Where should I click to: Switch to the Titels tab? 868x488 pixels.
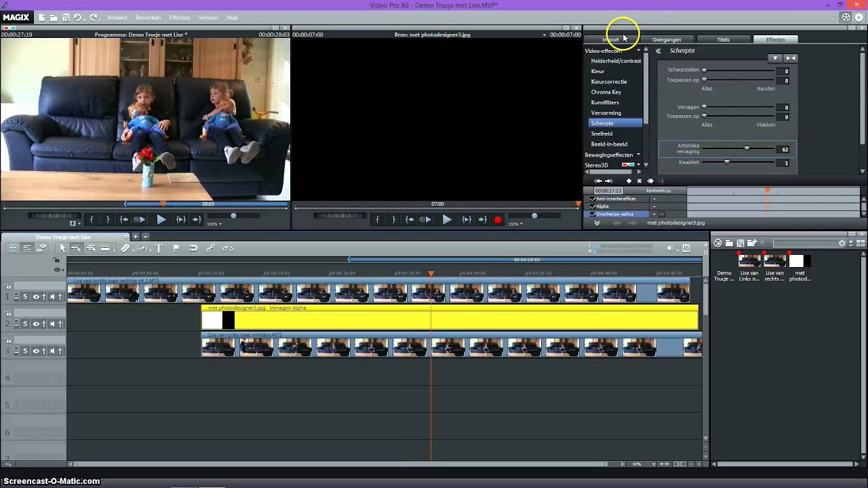click(724, 39)
